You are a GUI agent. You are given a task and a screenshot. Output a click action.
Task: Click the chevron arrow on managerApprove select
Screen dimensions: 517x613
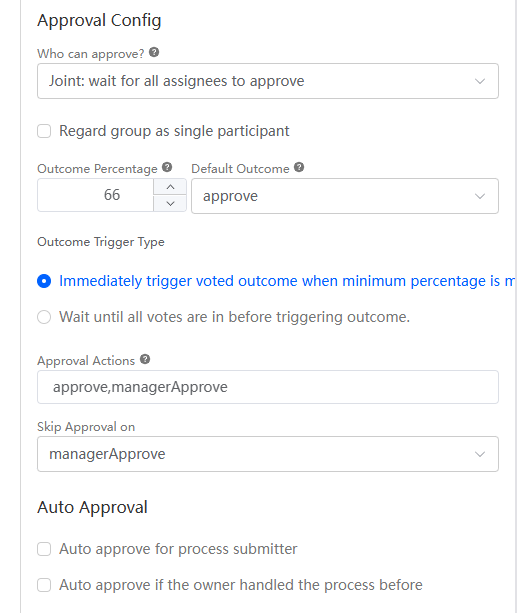(x=480, y=454)
